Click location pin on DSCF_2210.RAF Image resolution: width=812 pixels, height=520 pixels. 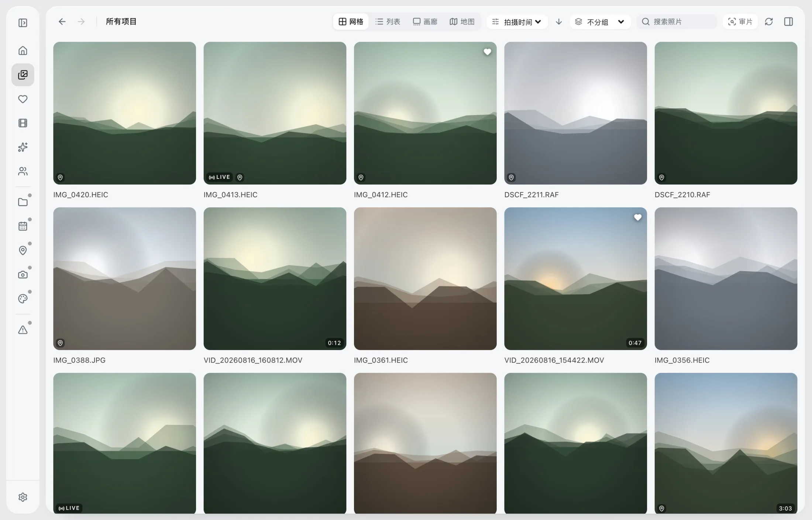pyautogui.click(x=662, y=177)
